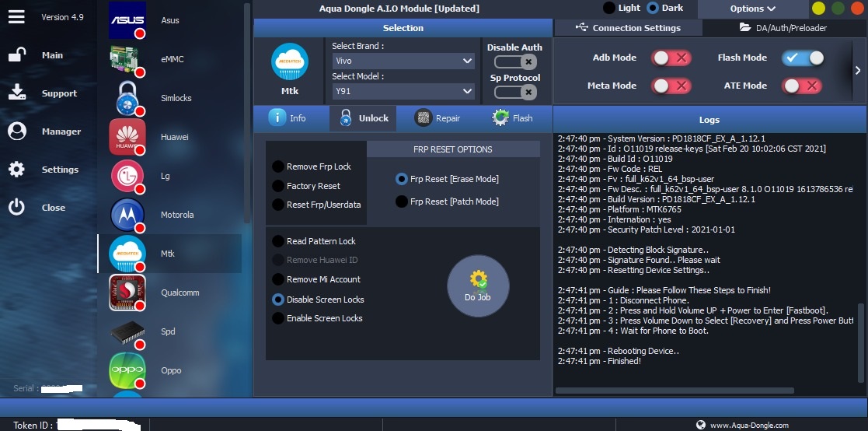Select Remove Frp Lock option
Image resolution: width=868 pixels, height=431 pixels.
(x=312, y=166)
